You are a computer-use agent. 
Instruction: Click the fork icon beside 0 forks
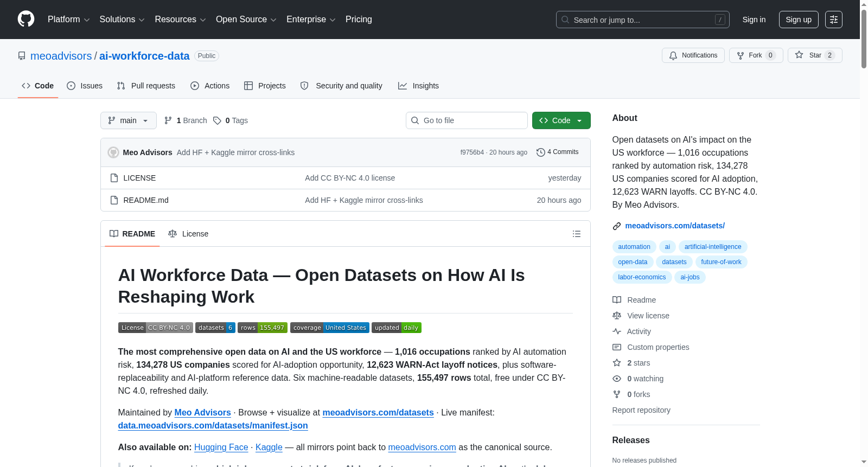tap(617, 394)
